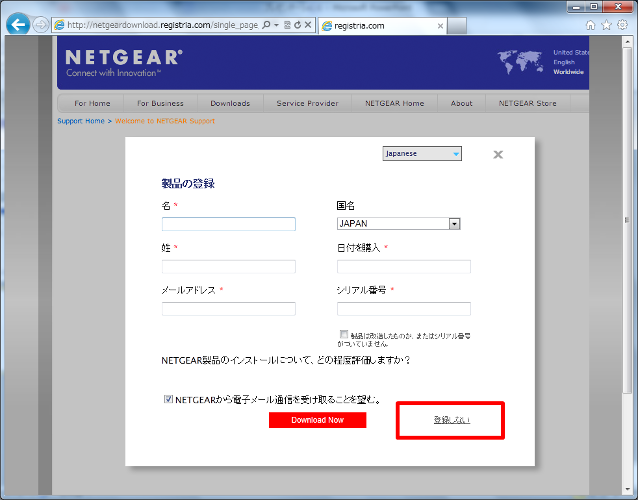The image size is (638, 500).
Task: Click the NETGEAR logo
Action: point(124,63)
